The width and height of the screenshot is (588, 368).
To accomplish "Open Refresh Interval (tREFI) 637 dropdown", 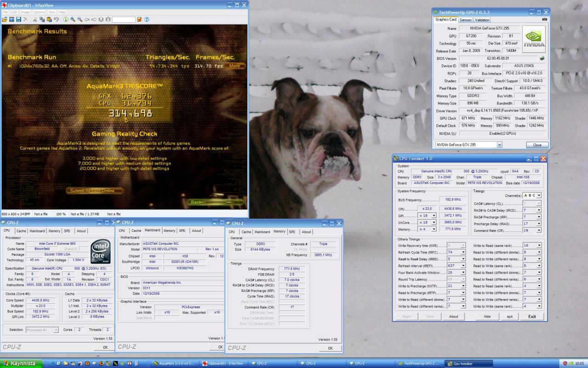I will click(x=456, y=265).
